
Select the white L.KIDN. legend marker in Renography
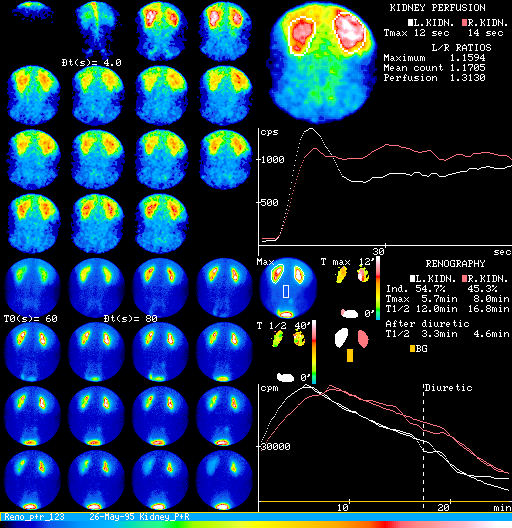pos(412,278)
